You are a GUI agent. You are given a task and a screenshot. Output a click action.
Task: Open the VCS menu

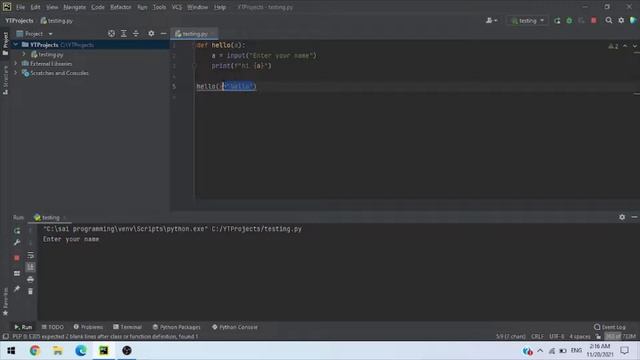point(177,7)
